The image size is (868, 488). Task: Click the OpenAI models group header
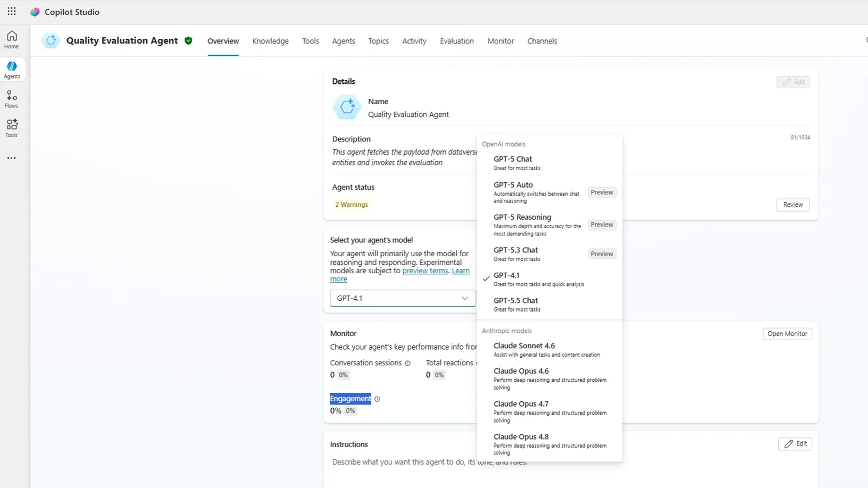pyautogui.click(x=504, y=144)
